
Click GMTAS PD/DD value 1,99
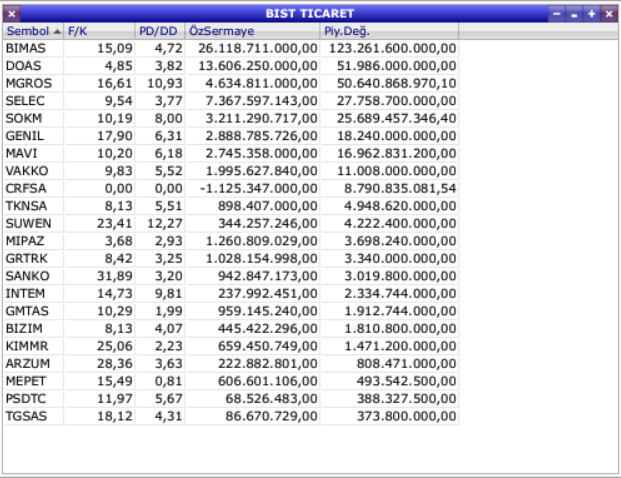169,311
